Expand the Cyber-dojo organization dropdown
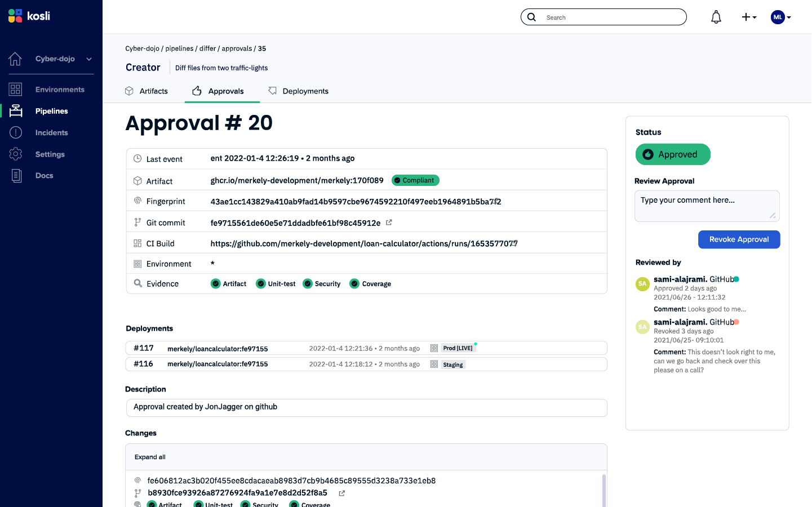This screenshot has height=507, width=812. (88, 59)
